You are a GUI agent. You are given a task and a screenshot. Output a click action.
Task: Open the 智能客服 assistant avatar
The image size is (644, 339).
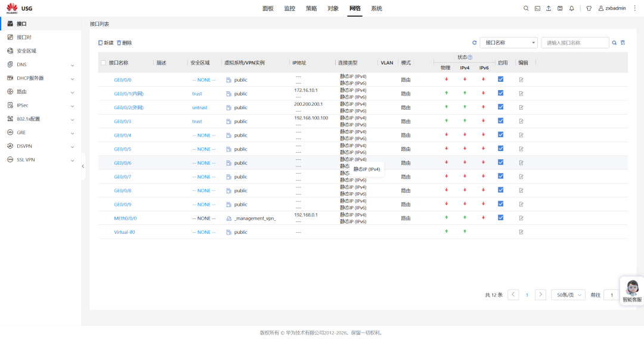click(x=632, y=291)
